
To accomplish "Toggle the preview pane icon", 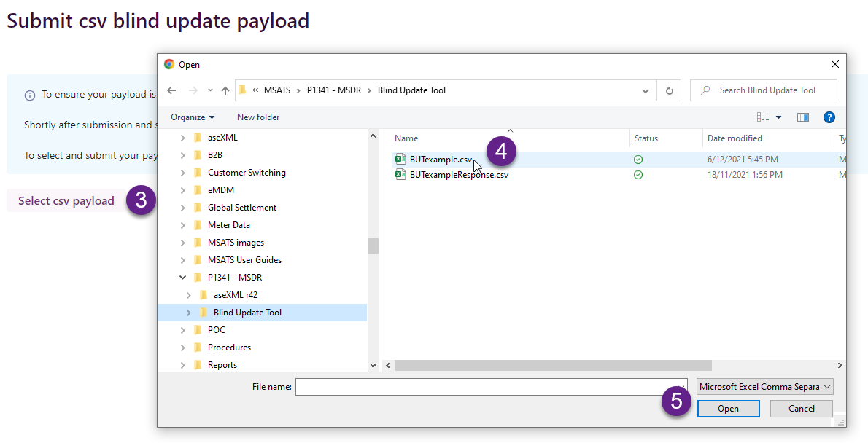I will (x=803, y=117).
